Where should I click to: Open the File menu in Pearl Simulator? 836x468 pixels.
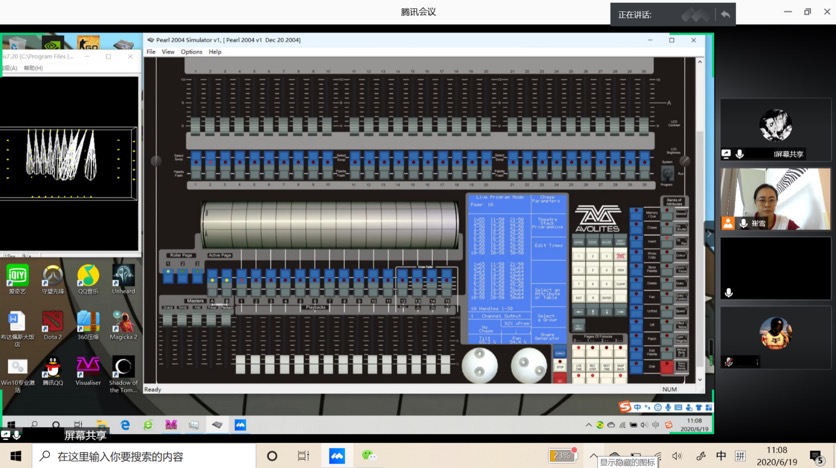(151, 52)
